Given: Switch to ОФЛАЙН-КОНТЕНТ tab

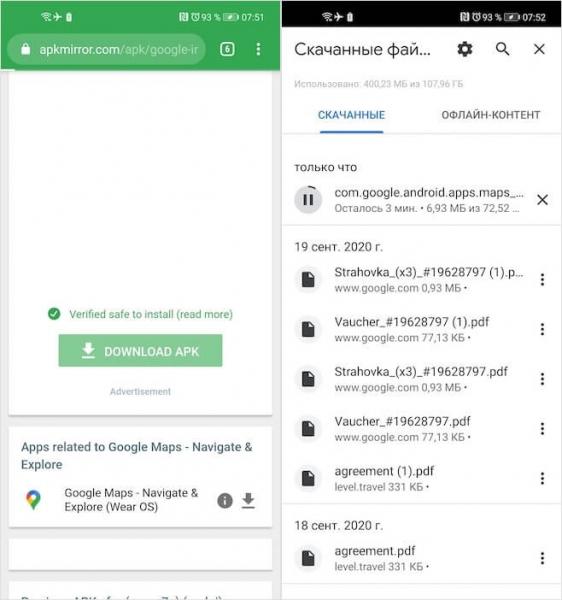Looking at the screenshot, I should tap(491, 115).
